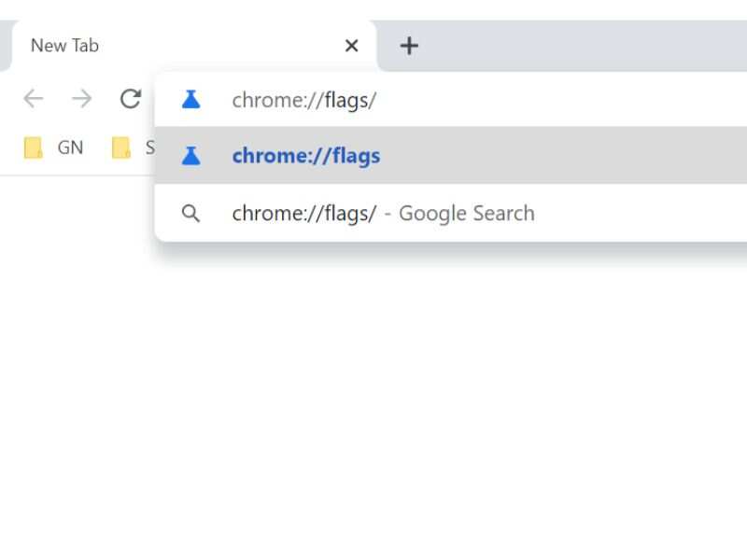The height and width of the screenshot is (560, 747).
Task: Choose the bold chrome://flags suggestion
Action: [x=306, y=156]
